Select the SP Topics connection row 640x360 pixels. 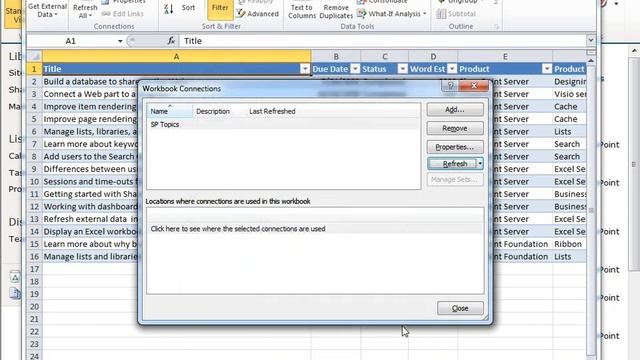tap(283, 124)
